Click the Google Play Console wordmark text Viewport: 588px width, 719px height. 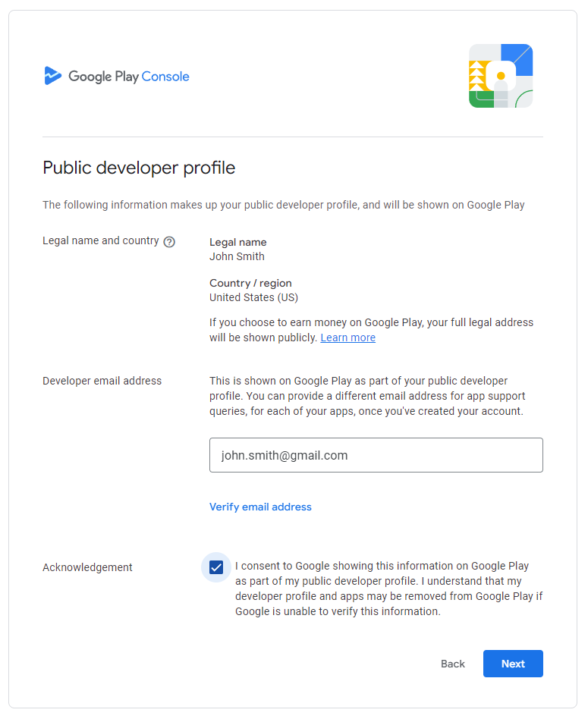129,76
